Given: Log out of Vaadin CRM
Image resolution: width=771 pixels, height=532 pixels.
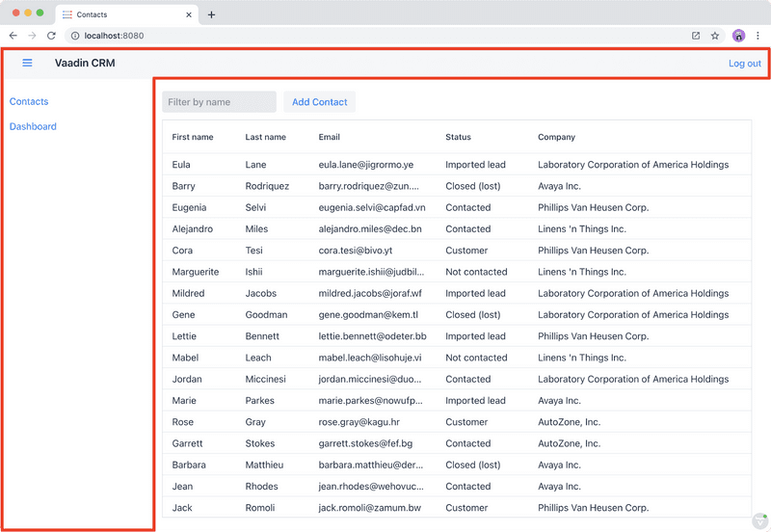Looking at the screenshot, I should click(x=744, y=63).
